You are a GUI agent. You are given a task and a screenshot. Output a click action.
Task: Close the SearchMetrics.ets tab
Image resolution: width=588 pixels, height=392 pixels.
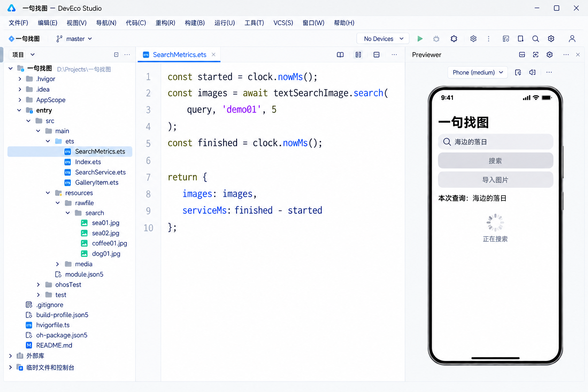click(x=214, y=54)
